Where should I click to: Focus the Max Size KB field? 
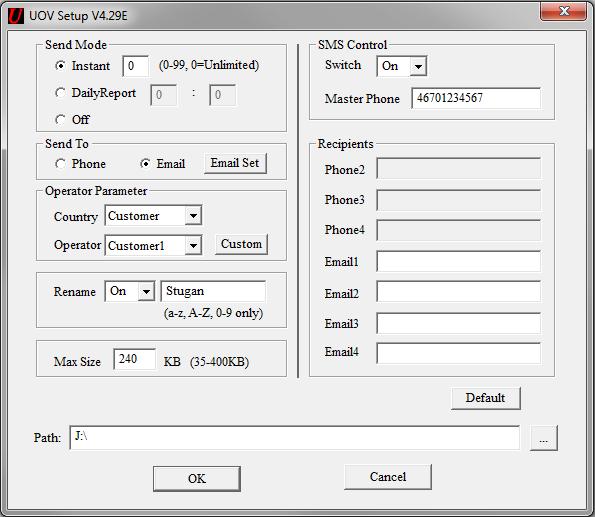pyautogui.click(x=134, y=359)
